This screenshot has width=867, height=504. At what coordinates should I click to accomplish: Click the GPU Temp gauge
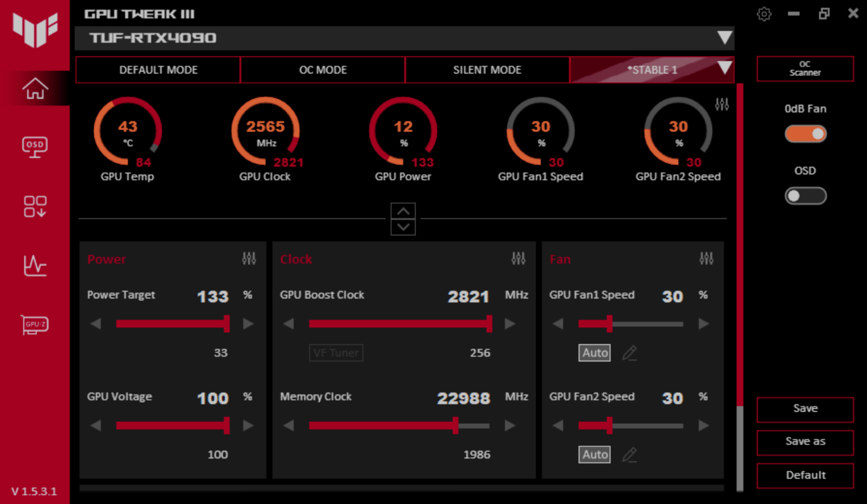pos(128,132)
